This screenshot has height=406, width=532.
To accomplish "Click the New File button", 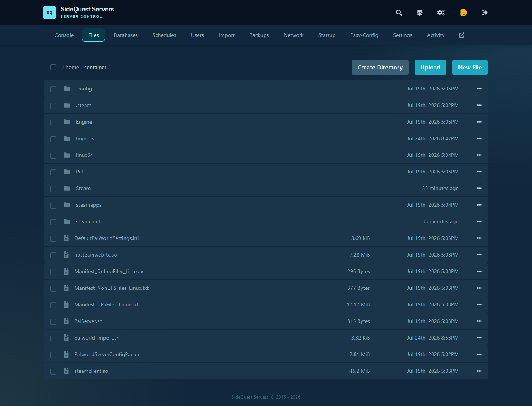I will [470, 67].
